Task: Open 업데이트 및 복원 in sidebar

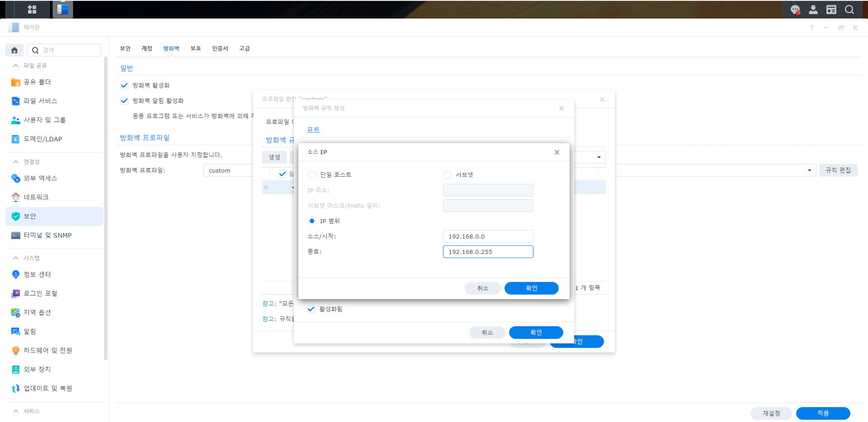Action: [54, 389]
